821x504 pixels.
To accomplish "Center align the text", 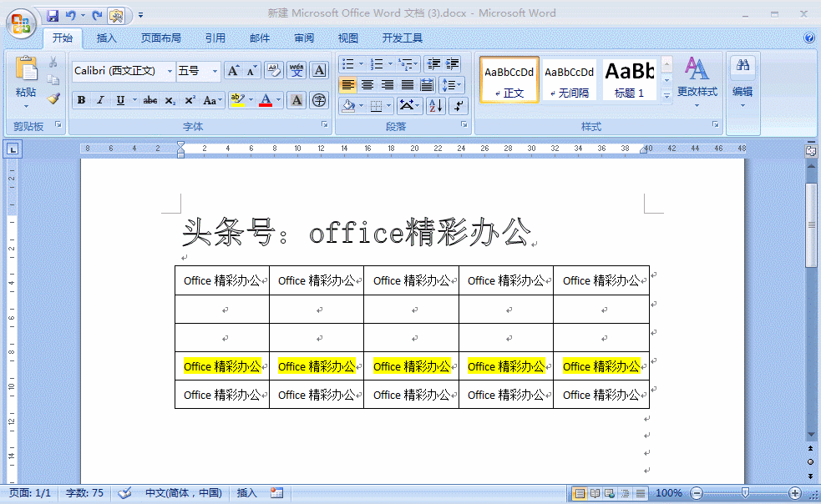I will pos(367,85).
